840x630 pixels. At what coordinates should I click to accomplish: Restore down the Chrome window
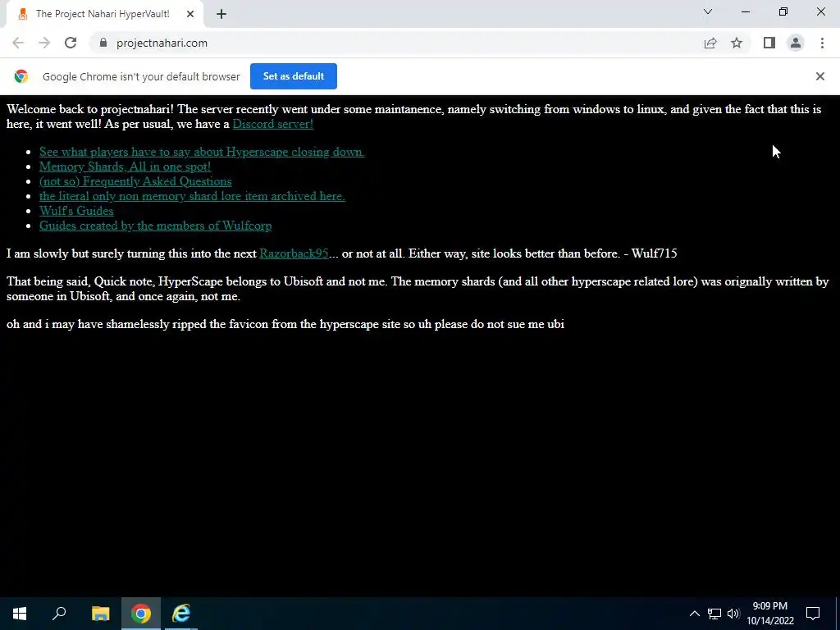(783, 11)
